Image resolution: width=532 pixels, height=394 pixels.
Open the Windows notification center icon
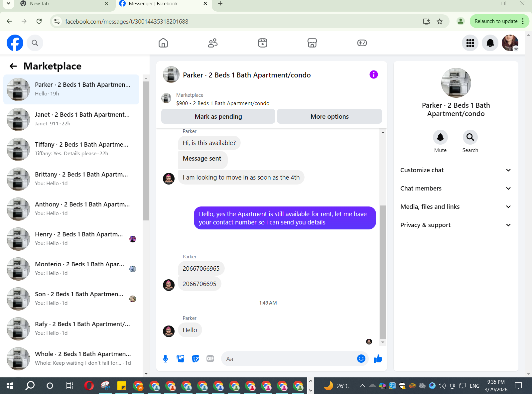click(x=518, y=386)
